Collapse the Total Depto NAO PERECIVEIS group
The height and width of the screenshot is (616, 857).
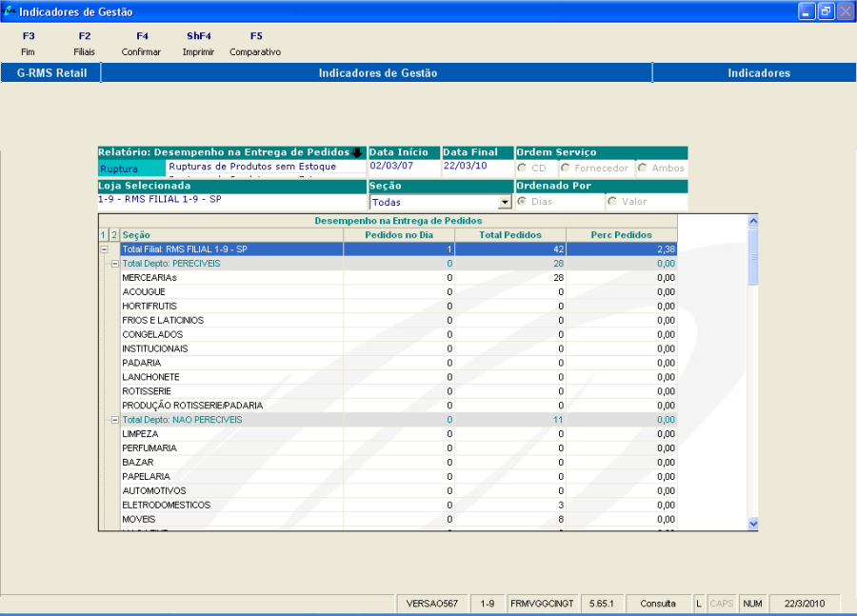(x=114, y=419)
